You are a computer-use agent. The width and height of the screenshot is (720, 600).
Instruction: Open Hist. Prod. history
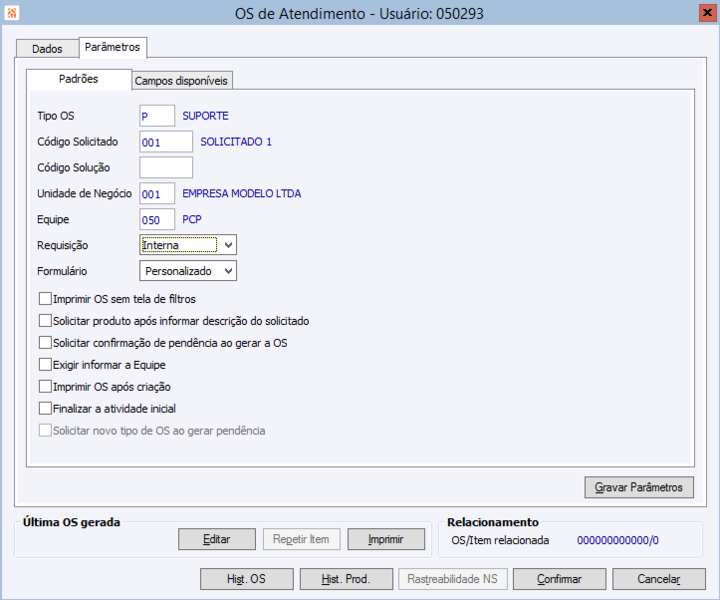tap(346, 579)
